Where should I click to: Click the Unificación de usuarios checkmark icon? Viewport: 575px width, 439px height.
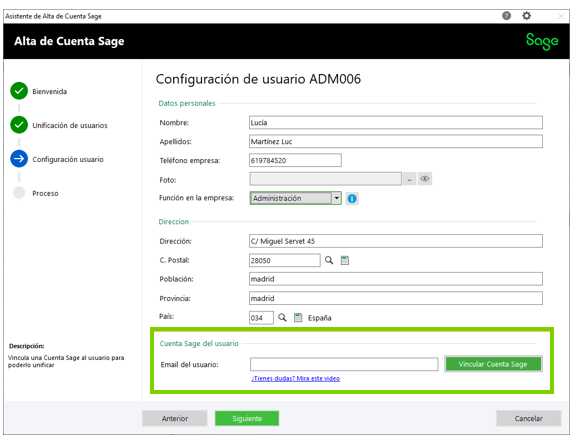click(x=19, y=125)
